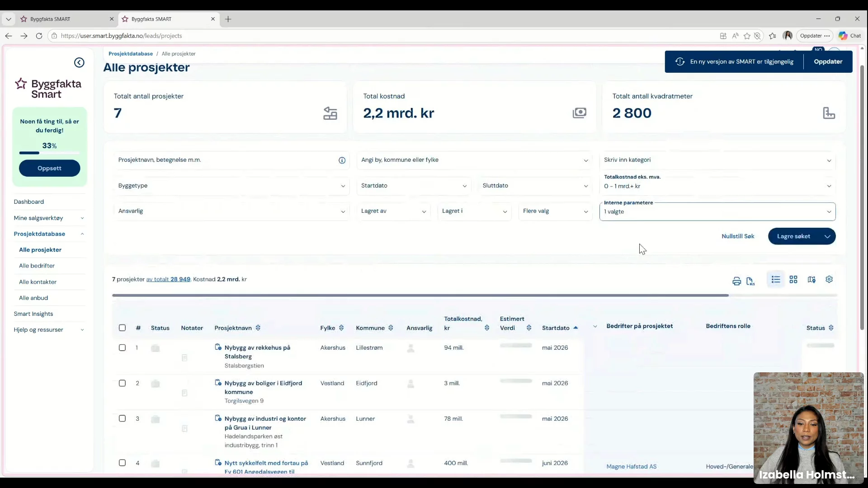
Task: Switch to grid card view icon
Action: [793, 280]
